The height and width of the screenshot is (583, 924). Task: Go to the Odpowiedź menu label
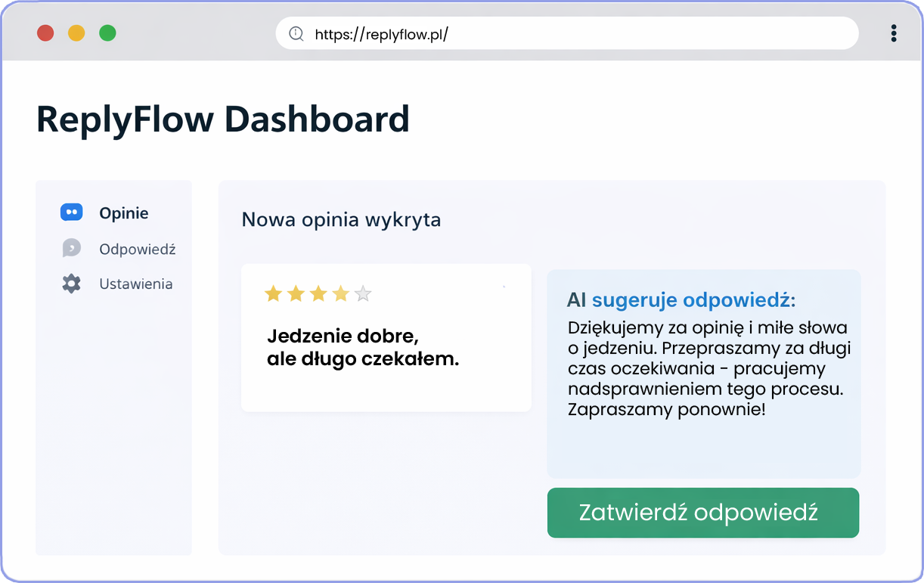click(x=137, y=249)
